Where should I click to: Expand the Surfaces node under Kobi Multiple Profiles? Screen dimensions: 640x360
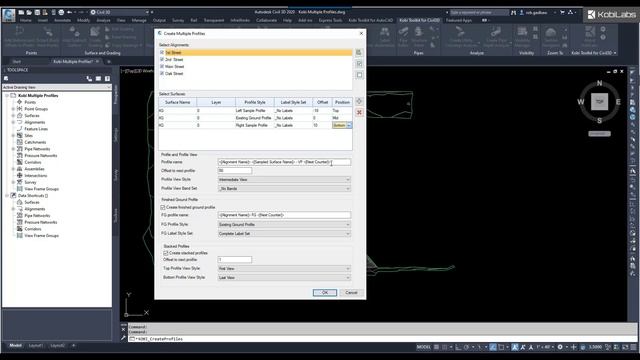coord(13,116)
